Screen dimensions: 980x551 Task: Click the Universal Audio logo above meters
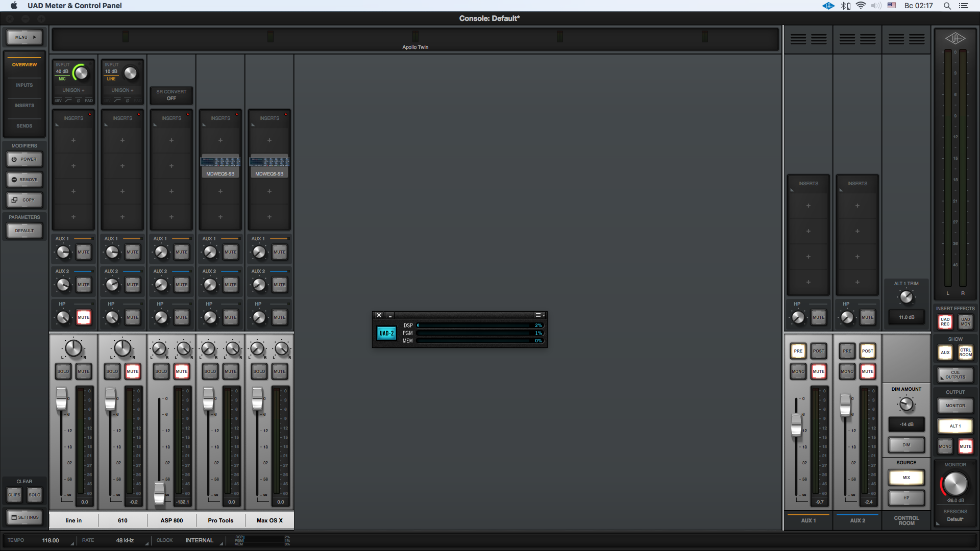pyautogui.click(x=955, y=38)
